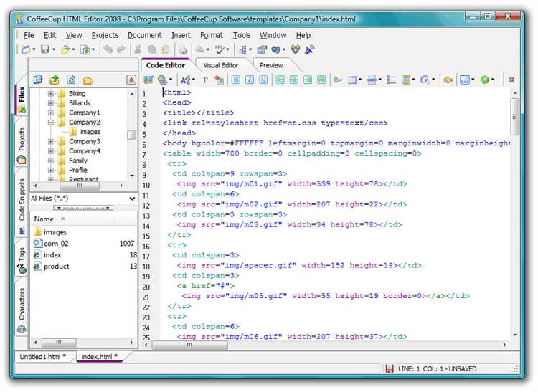This screenshot has width=538, height=392.
Task: Collapse the Company2 folder tree node
Action: (x=51, y=123)
